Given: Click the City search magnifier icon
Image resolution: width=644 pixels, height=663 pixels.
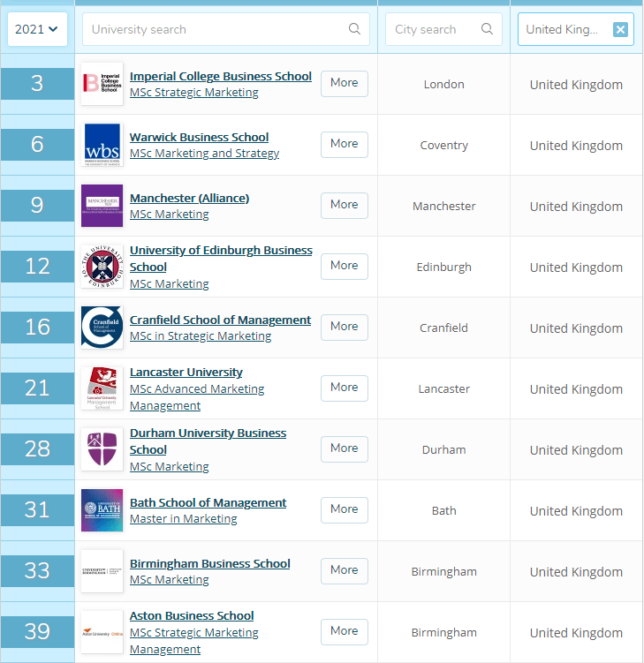Looking at the screenshot, I should click(487, 29).
